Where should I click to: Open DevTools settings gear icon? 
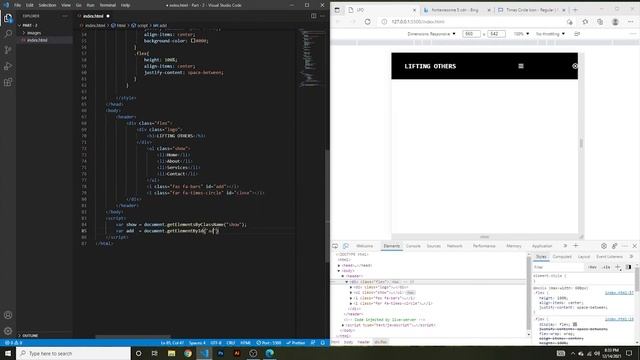pos(604,246)
